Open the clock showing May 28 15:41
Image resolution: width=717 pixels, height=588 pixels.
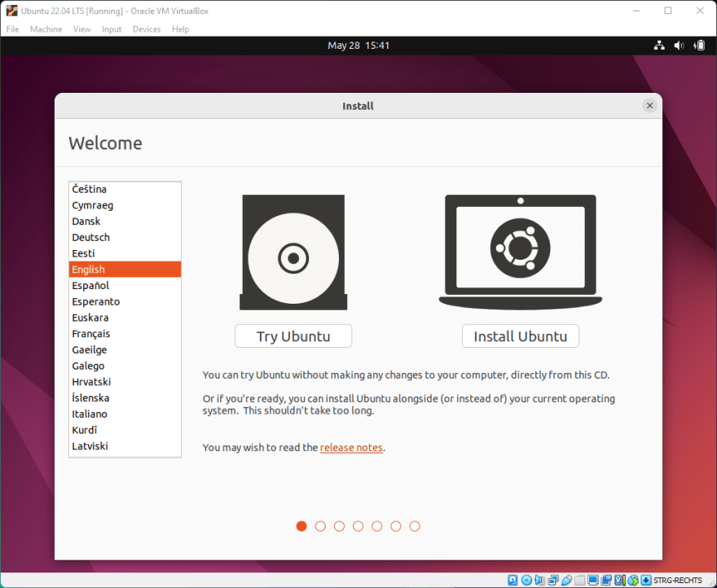(x=358, y=46)
